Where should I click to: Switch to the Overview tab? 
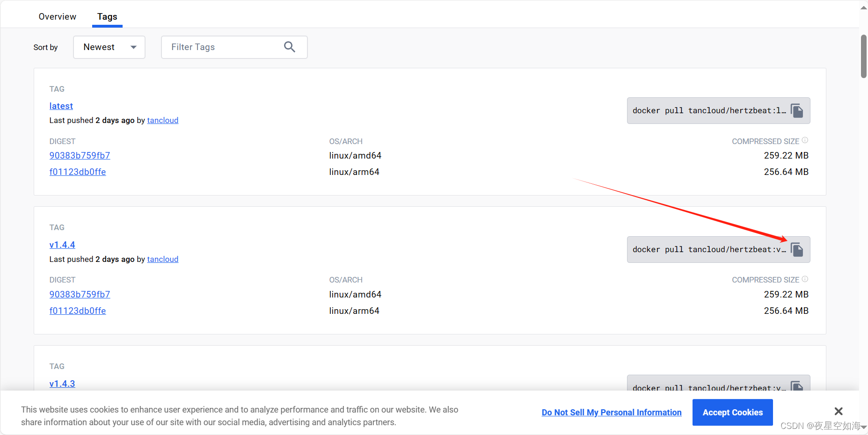pyautogui.click(x=57, y=16)
